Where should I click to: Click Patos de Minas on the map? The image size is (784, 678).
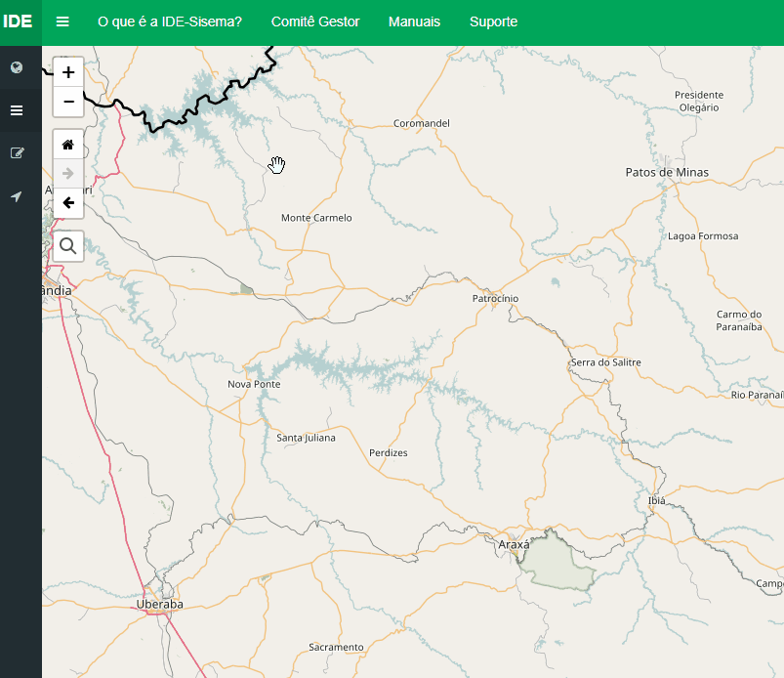[666, 172]
